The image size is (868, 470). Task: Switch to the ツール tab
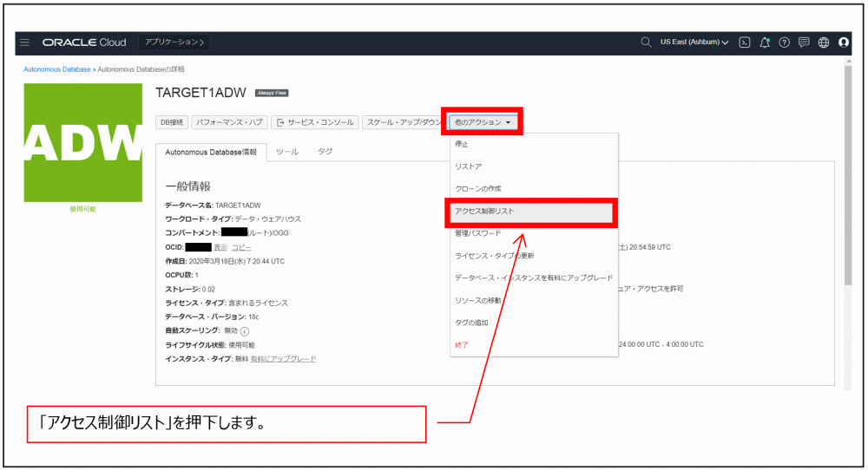[x=287, y=152]
